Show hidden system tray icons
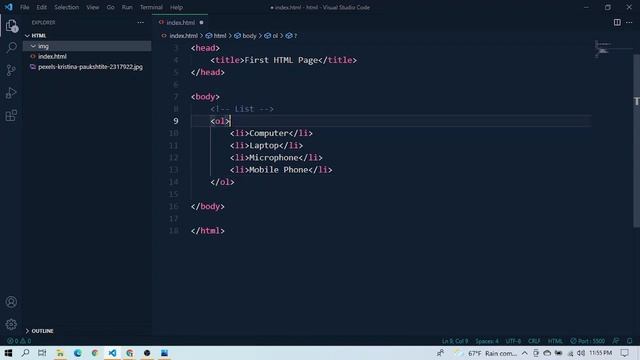 (x=524, y=353)
